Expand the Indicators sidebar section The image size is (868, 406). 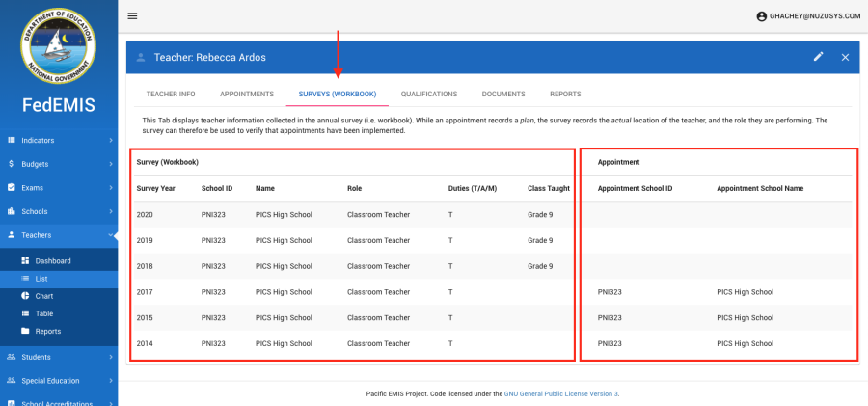pyautogui.click(x=58, y=141)
